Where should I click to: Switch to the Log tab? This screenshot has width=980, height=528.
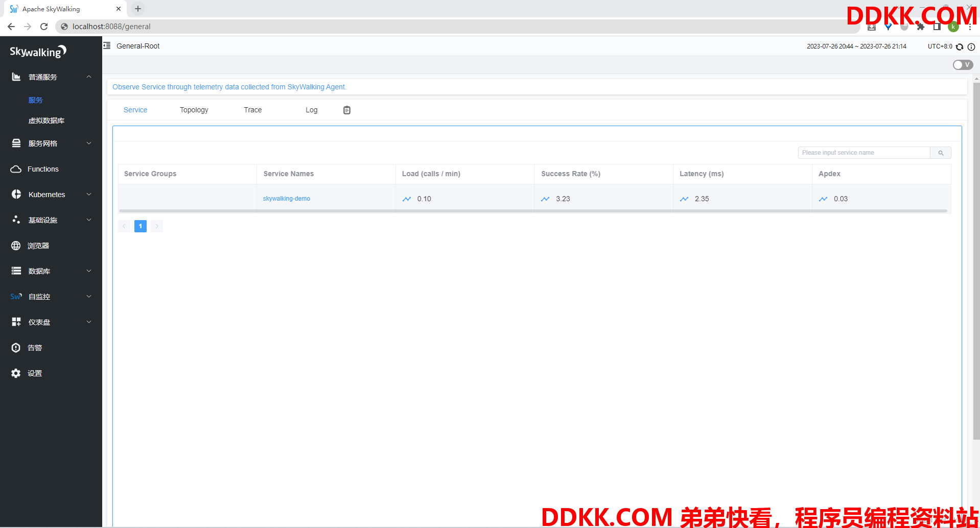tap(312, 110)
